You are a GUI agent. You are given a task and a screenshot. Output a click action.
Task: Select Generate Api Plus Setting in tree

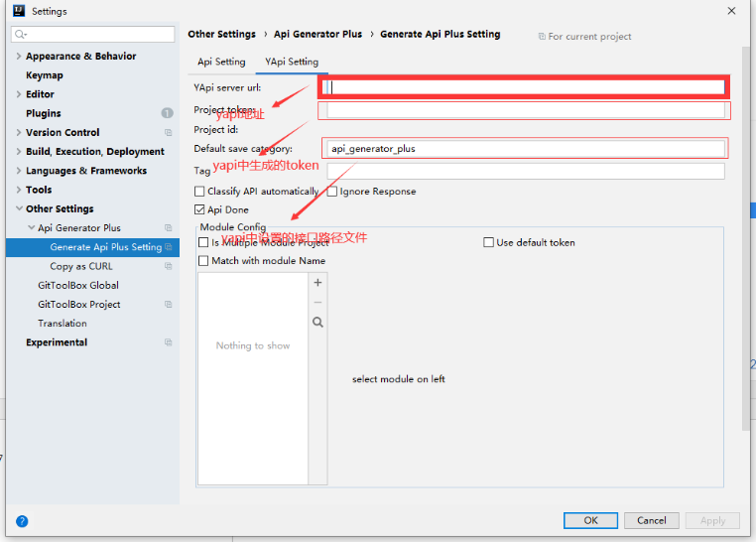click(92, 247)
